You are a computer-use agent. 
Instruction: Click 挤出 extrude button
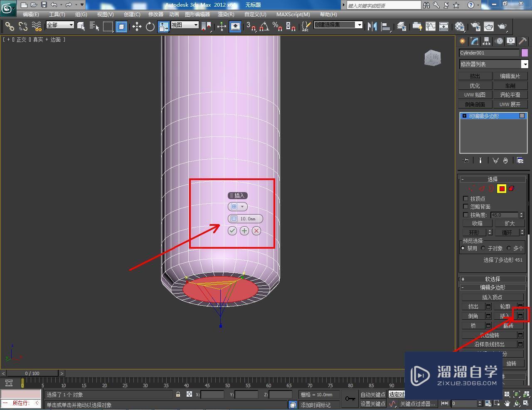pos(473,306)
